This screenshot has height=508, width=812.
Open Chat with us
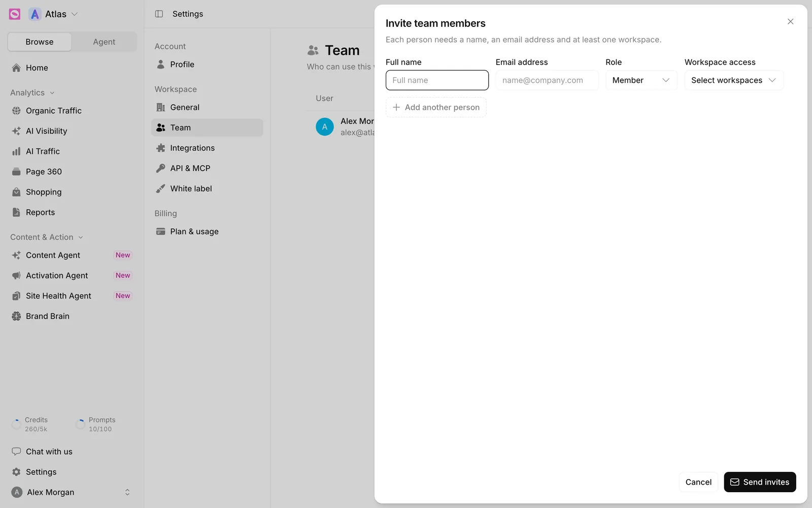(72, 452)
